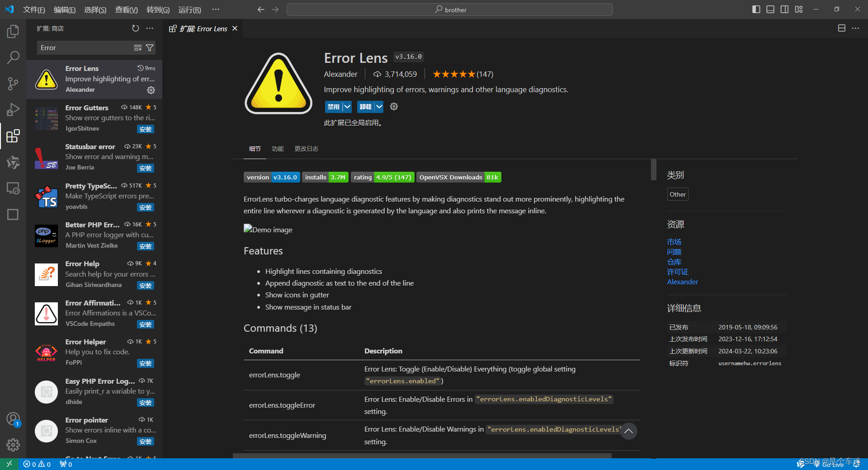
Task: Open the 仓库 repository link
Action: point(674,262)
